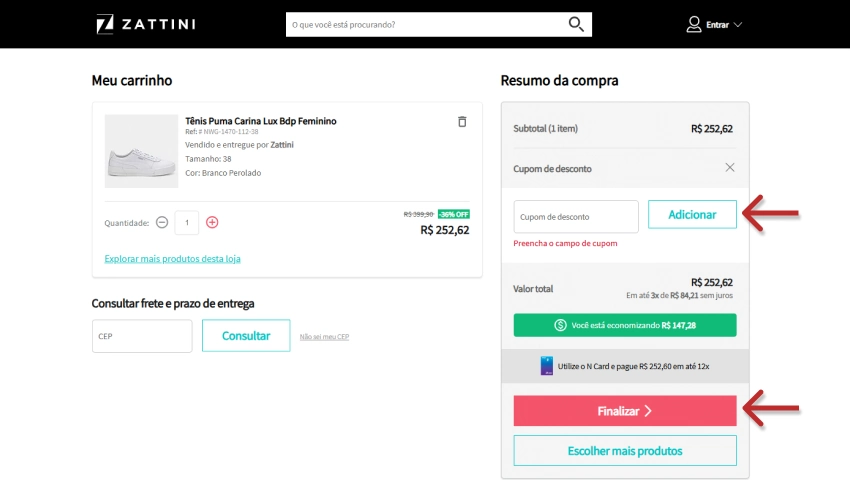
Task: Click the -36% OFF discount badge
Action: pyautogui.click(x=454, y=214)
